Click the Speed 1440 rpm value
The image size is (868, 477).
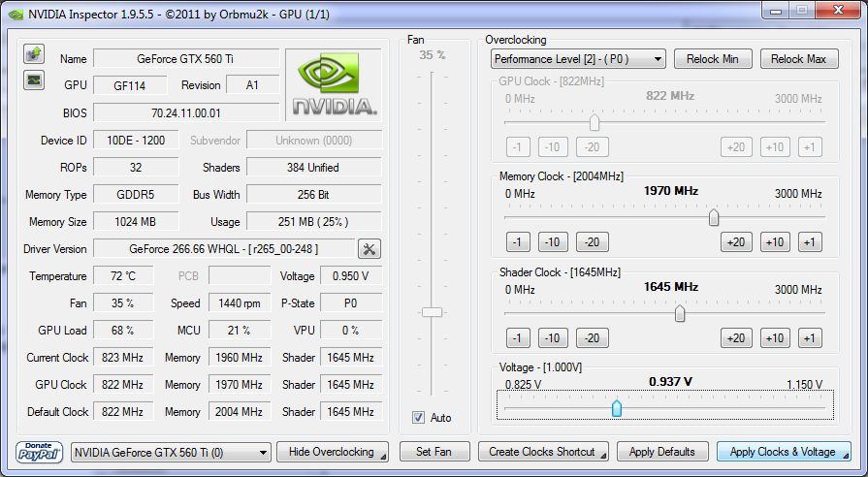click(240, 303)
